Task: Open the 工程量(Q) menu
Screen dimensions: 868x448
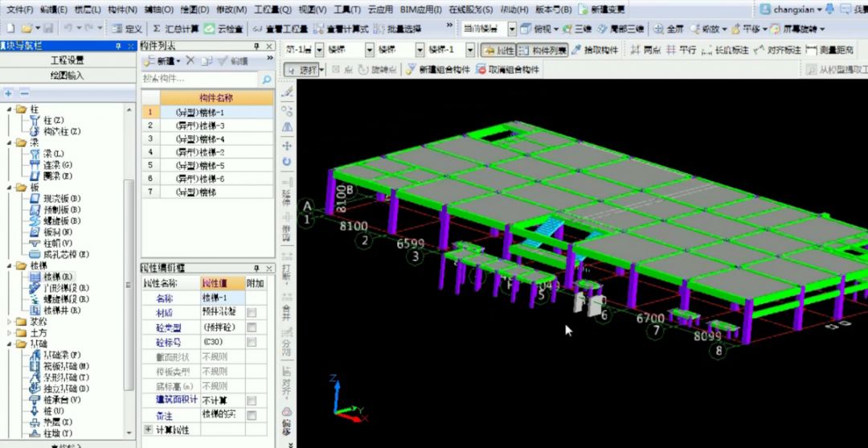Action: click(272, 10)
